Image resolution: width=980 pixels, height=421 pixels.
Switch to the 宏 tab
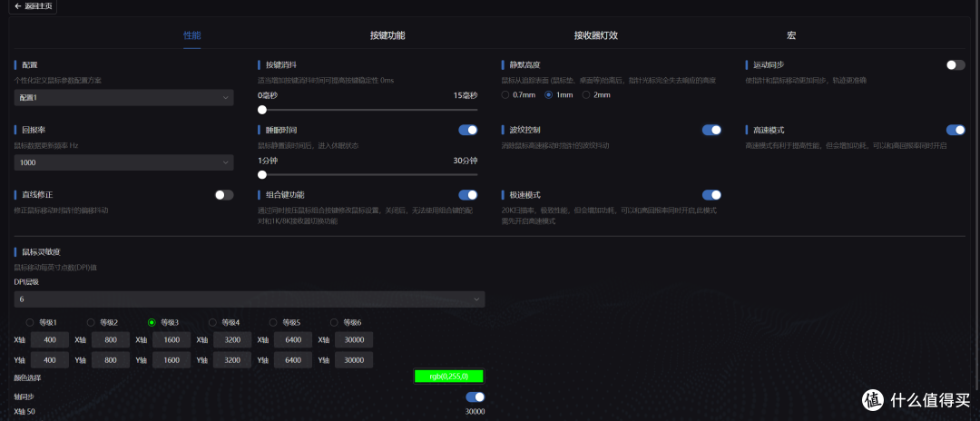[791, 35]
